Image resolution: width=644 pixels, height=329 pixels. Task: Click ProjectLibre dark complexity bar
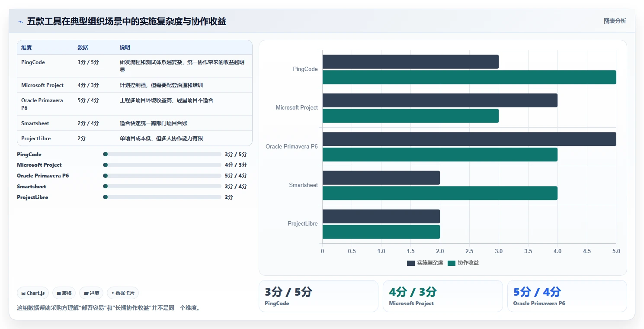(381, 216)
